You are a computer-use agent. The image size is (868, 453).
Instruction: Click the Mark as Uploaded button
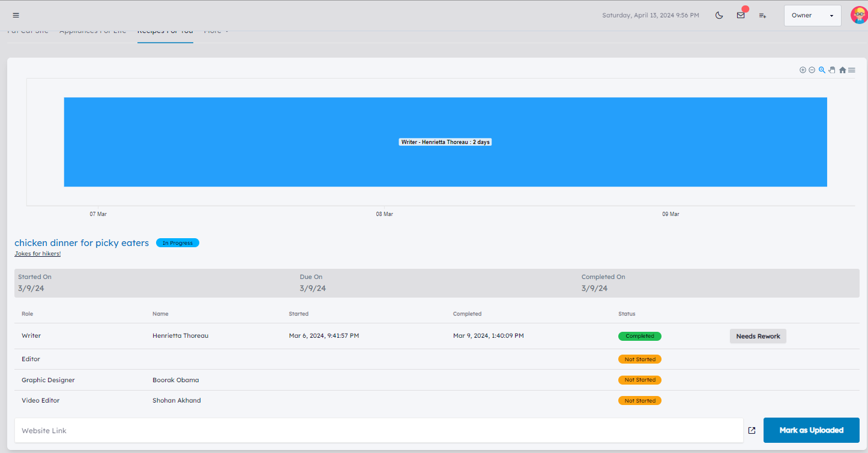click(812, 430)
